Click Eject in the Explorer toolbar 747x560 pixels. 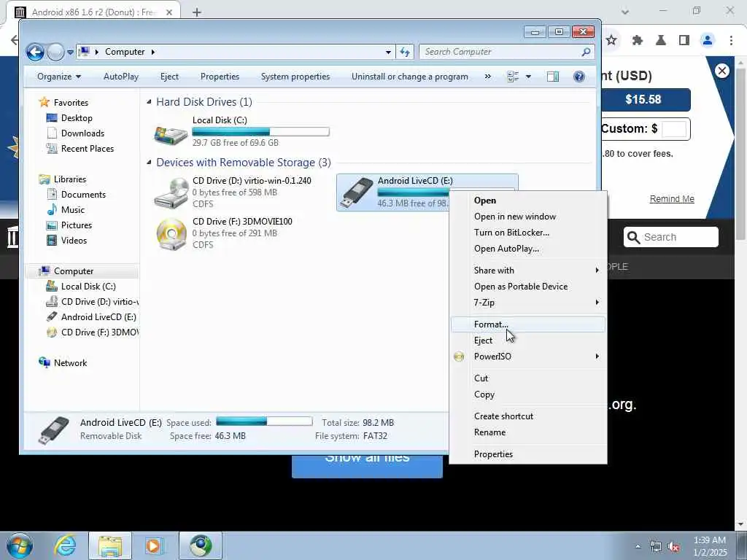[169, 77]
